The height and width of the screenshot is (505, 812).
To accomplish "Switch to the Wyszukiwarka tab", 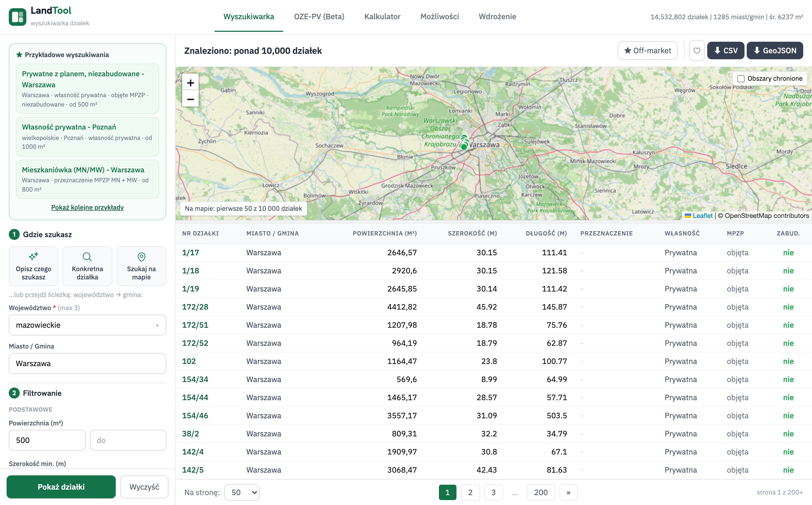I will click(249, 17).
